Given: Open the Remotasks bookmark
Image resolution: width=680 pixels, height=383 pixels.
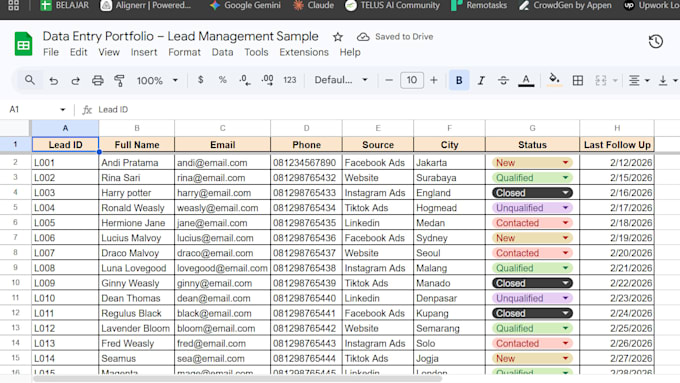Looking at the screenshot, I should coord(479,6).
